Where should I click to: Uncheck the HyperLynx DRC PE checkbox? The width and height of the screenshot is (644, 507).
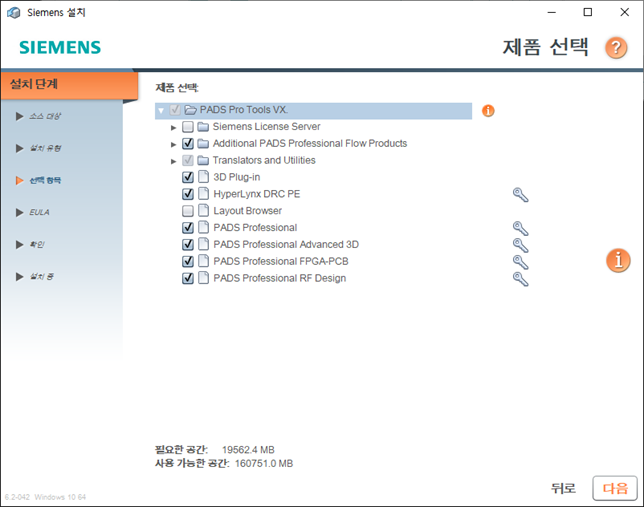[x=188, y=194]
